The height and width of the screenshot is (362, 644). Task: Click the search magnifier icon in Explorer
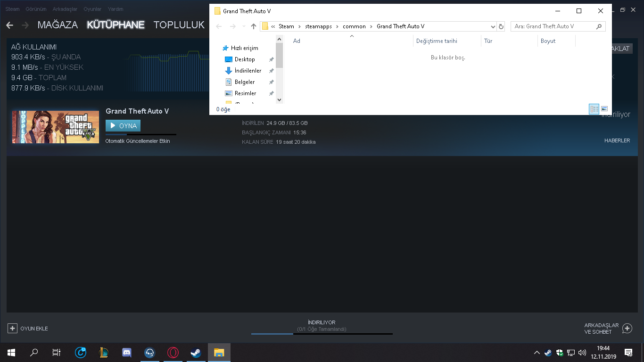click(599, 26)
